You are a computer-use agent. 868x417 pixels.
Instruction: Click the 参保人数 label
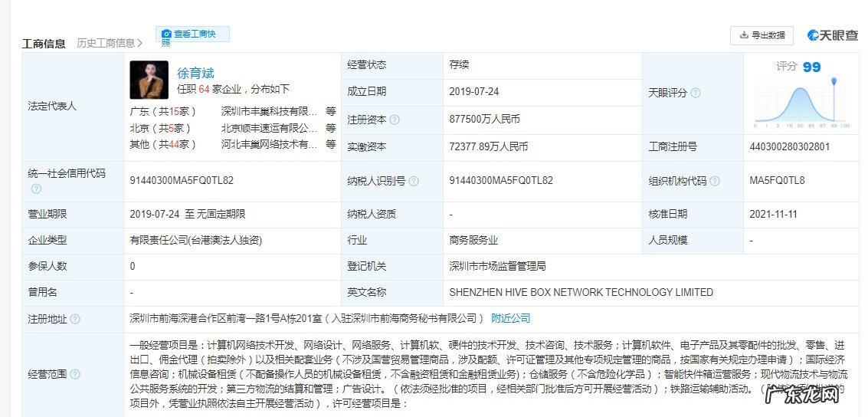pos(47,266)
